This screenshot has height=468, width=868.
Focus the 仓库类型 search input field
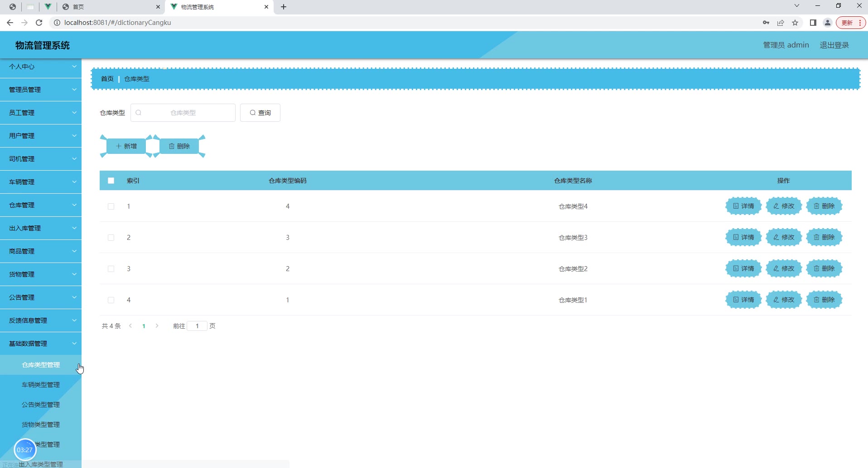pos(183,113)
